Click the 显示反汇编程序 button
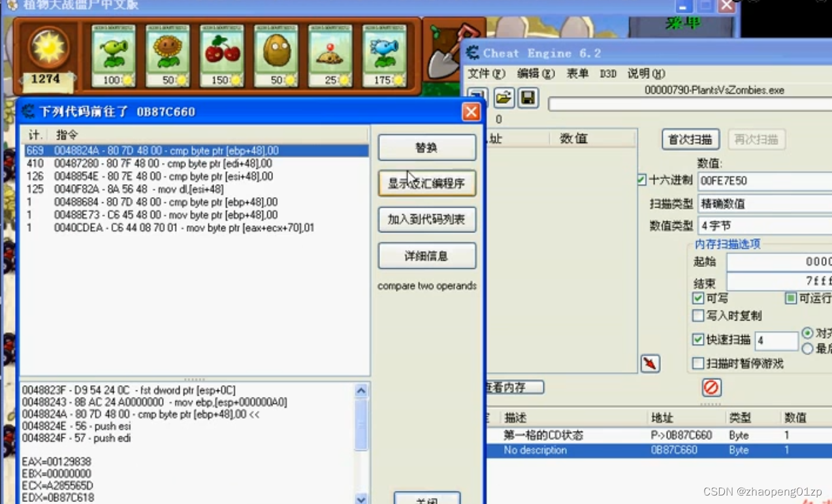Viewport: 832px width, 504px height. (427, 183)
